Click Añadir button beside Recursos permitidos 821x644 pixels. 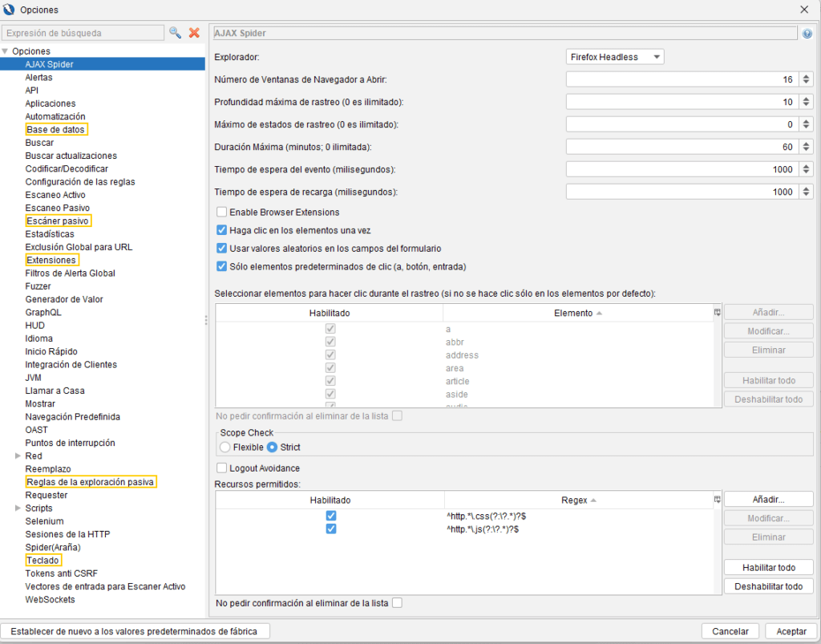(768, 500)
